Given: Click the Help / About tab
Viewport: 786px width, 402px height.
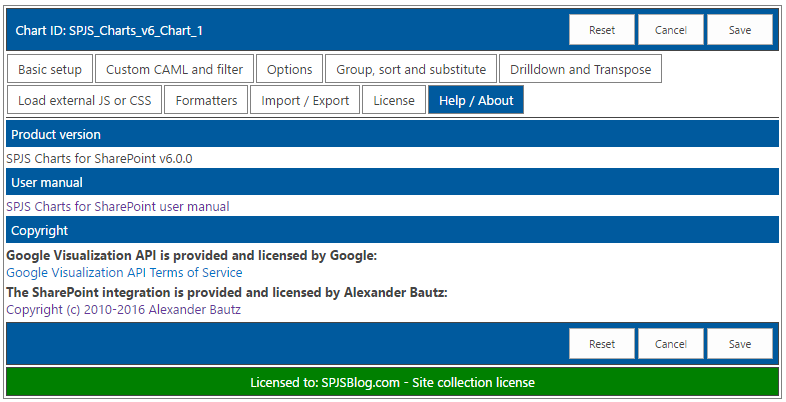Looking at the screenshot, I should (x=476, y=100).
